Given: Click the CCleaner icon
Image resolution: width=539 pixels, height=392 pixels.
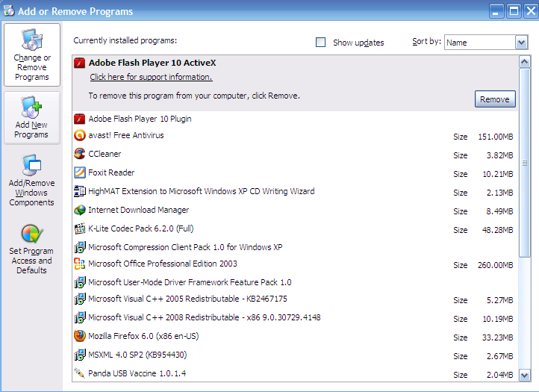Looking at the screenshot, I should pos(79,154).
